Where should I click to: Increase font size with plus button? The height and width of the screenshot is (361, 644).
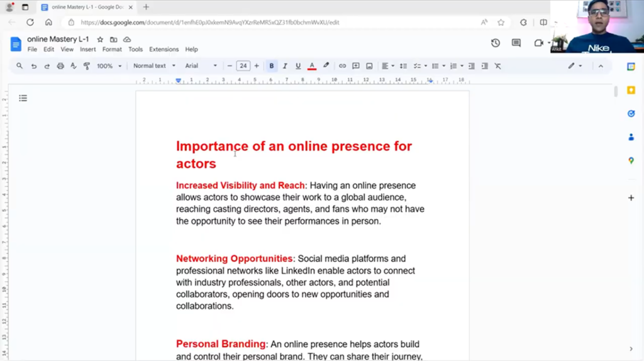click(257, 66)
